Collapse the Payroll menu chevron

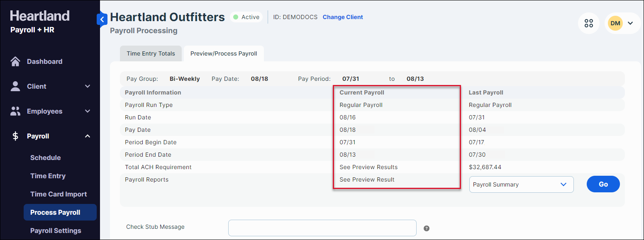click(88, 136)
